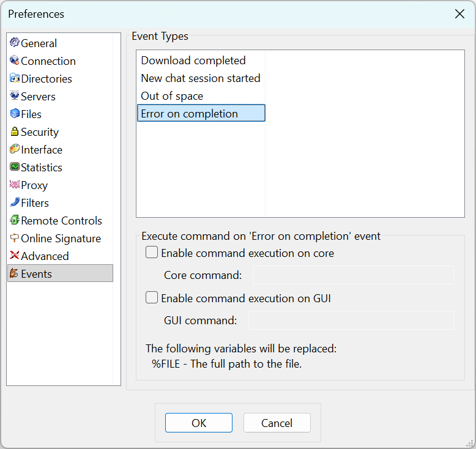Select the Events sidebar entry
The width and height of the screenshot is (476, 449).
coord(61,273)
